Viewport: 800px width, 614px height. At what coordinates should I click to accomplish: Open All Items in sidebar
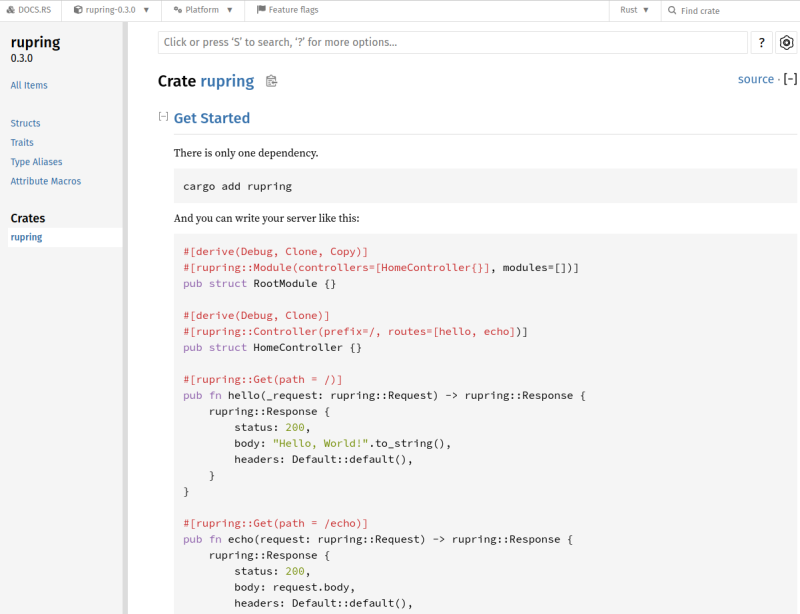tap(29, 85)
